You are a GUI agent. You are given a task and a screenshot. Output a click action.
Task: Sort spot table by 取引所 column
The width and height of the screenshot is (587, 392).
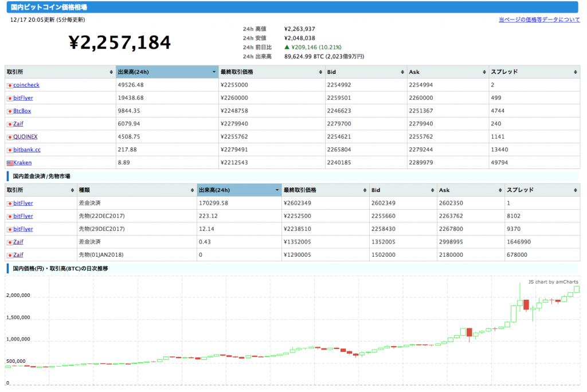click(60, 72)
